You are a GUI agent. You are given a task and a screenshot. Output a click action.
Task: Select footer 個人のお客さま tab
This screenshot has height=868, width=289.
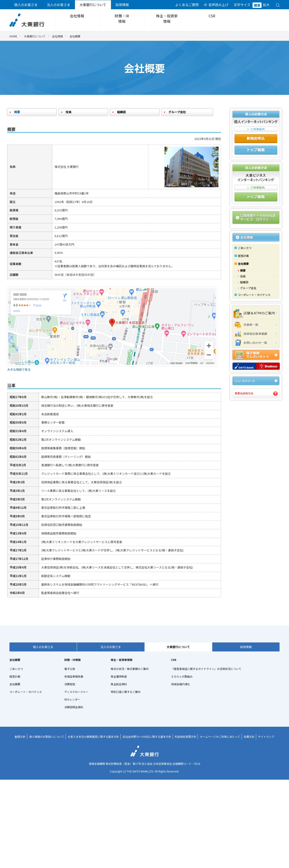pos(43,647)
